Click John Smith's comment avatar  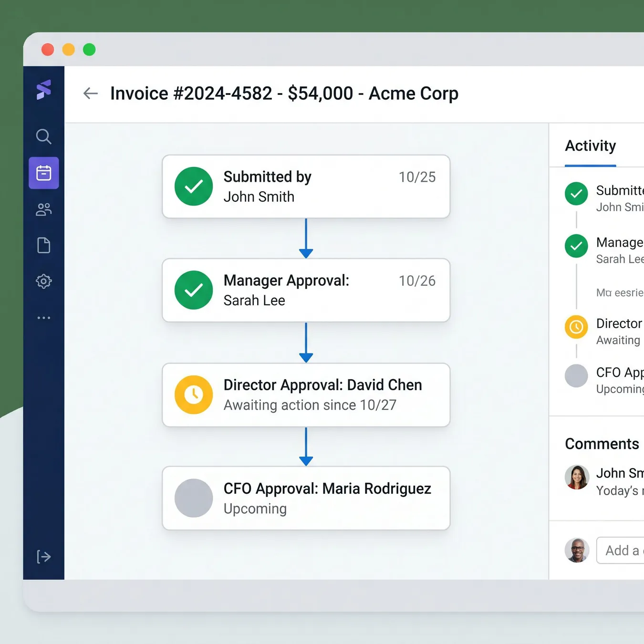[577, 477]
